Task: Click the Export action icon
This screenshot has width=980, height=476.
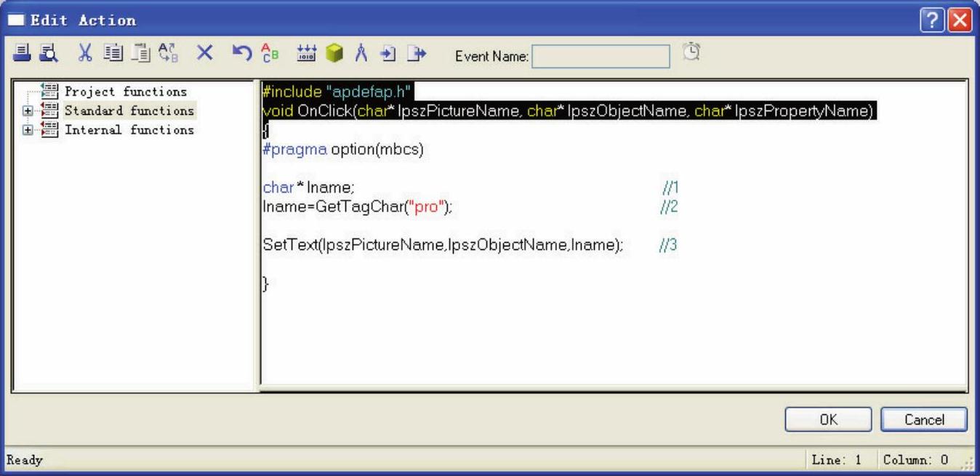Action: tap(417, 53)
